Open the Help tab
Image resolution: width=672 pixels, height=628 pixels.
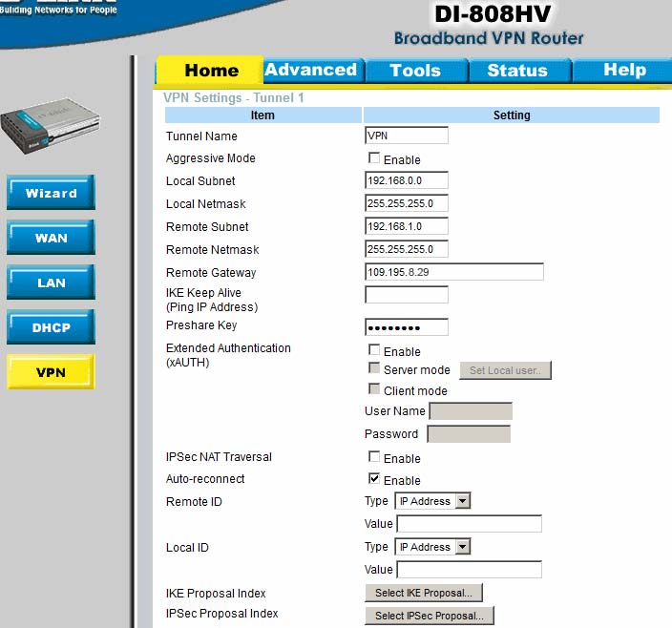(624, 70)
